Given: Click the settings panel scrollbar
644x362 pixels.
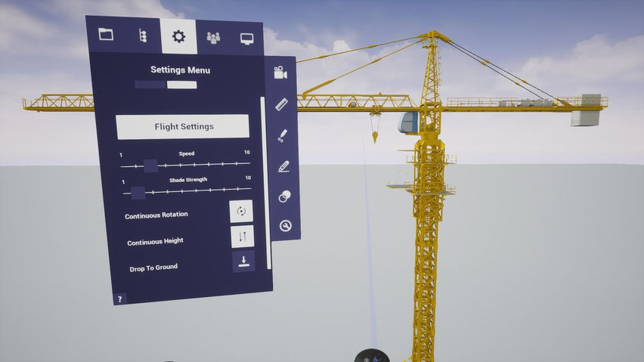Looking at the screenshot, I should tap(266, 183).
